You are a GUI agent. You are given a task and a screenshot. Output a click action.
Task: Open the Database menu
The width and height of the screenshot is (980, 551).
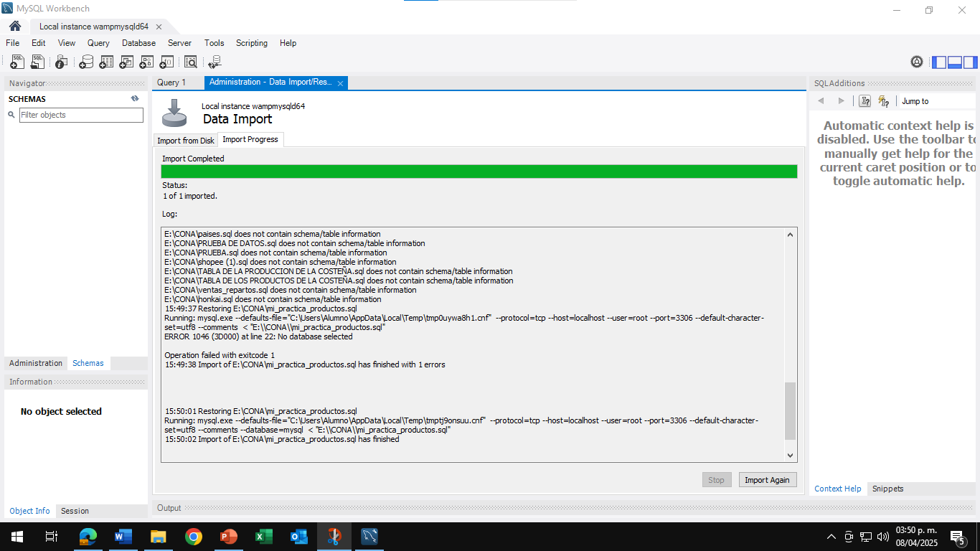[138, 43]
